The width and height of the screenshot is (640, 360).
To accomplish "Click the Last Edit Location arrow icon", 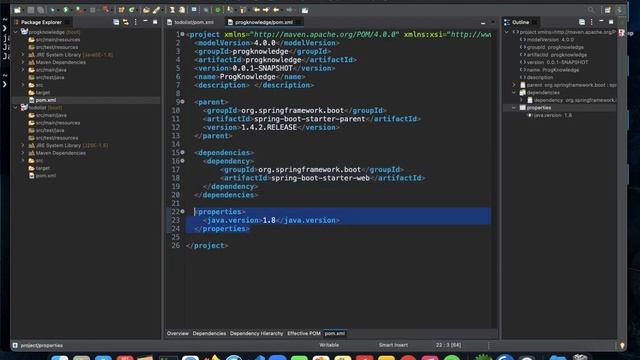I will point(256,10).
